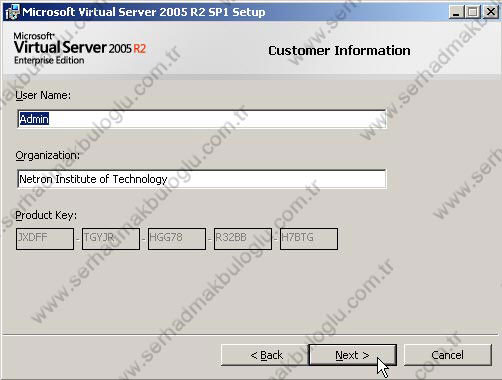Click the Product Key label

[46, 215]
